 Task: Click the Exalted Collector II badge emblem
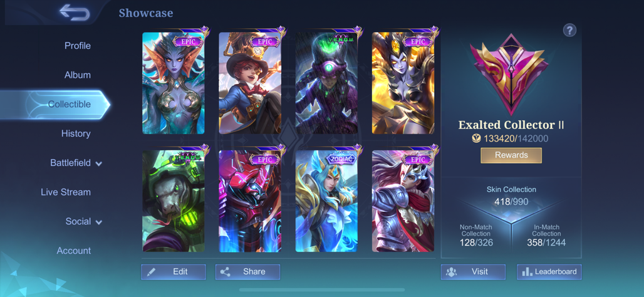pyautogui.click(x=511, y=75)
